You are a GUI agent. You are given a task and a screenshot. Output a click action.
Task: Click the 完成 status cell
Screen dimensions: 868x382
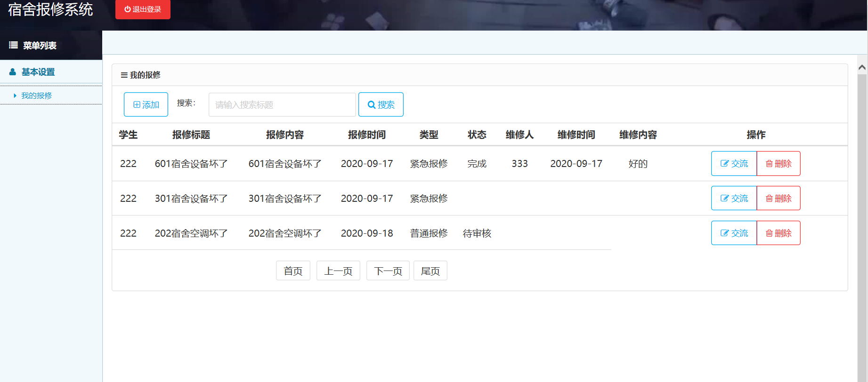tap(477, 164)
